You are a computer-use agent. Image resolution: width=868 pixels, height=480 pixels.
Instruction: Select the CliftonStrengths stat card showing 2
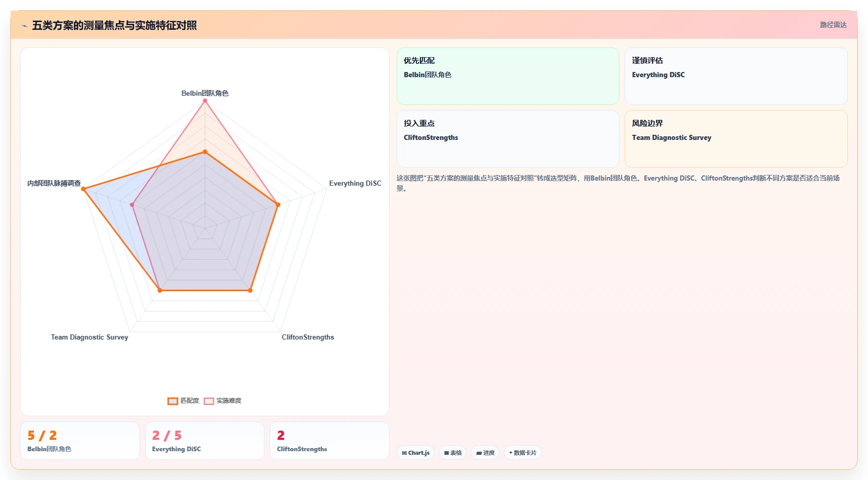329,440
